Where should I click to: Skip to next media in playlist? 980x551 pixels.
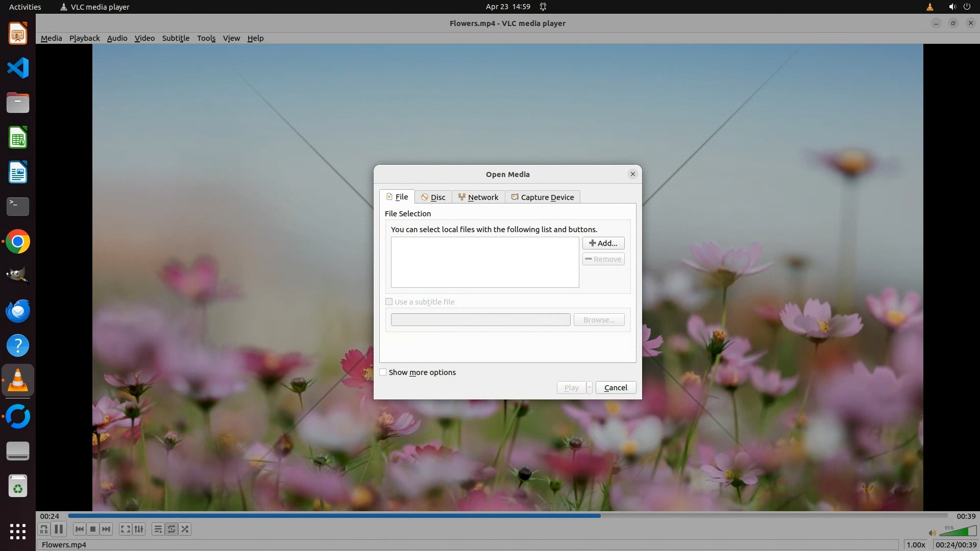106,529
